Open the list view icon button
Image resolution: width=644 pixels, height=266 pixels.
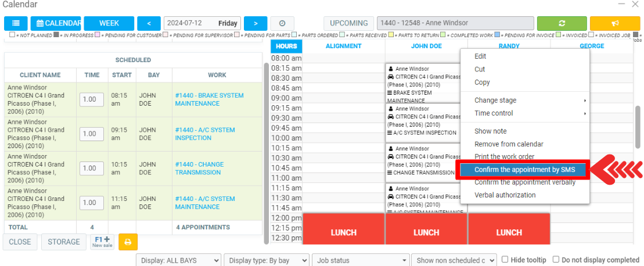pos(16,23)
